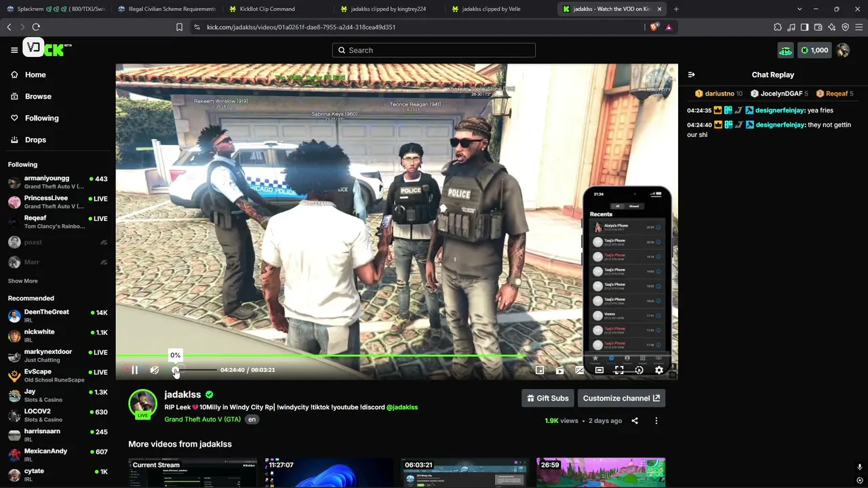
Task: Switch to Splacknem browser tab
Action: 56,9
